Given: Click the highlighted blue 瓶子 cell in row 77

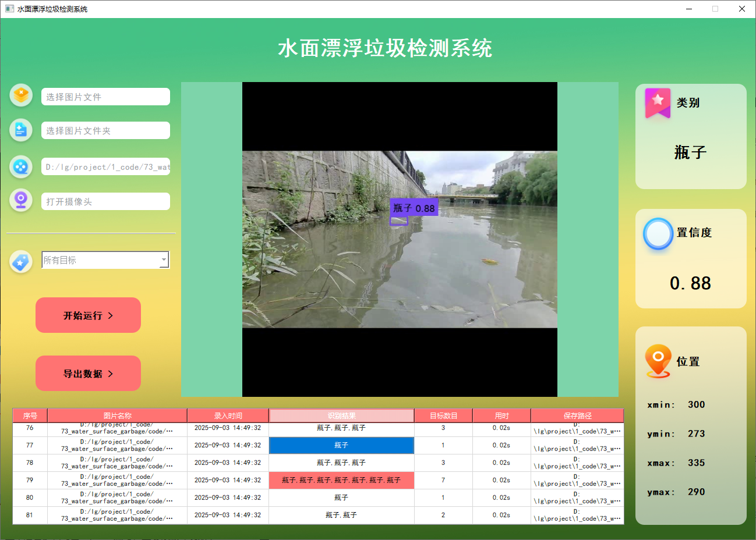Looking at the screenshot, I should (341, 445).
